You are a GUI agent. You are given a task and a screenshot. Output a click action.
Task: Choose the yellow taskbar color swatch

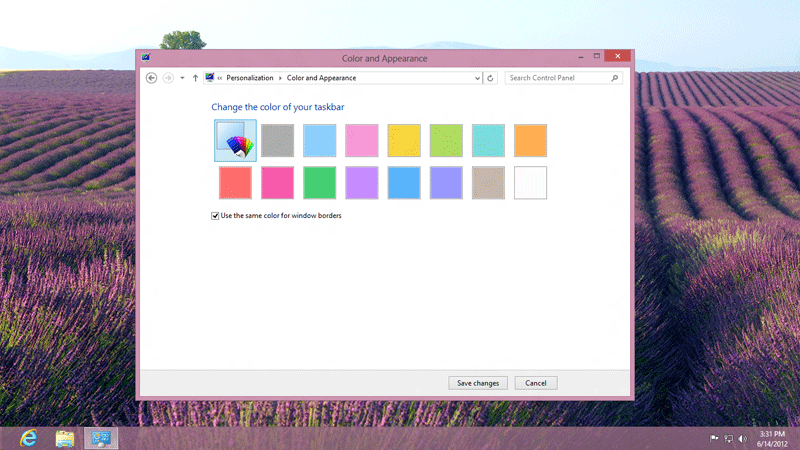pos(404,141)
